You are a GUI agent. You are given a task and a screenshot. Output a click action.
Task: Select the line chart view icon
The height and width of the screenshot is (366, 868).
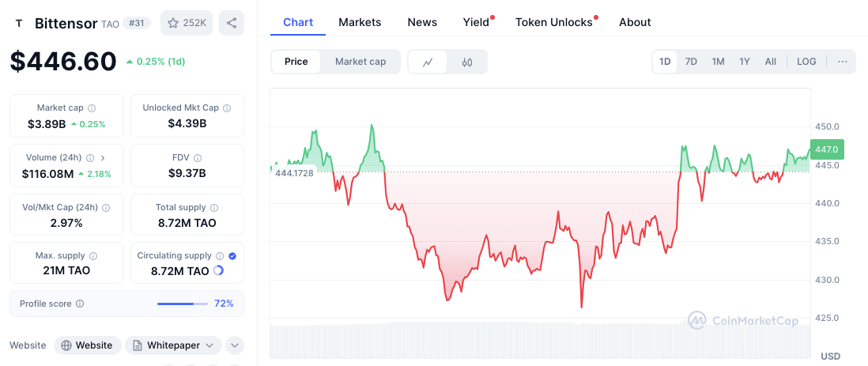pos(428,62)
